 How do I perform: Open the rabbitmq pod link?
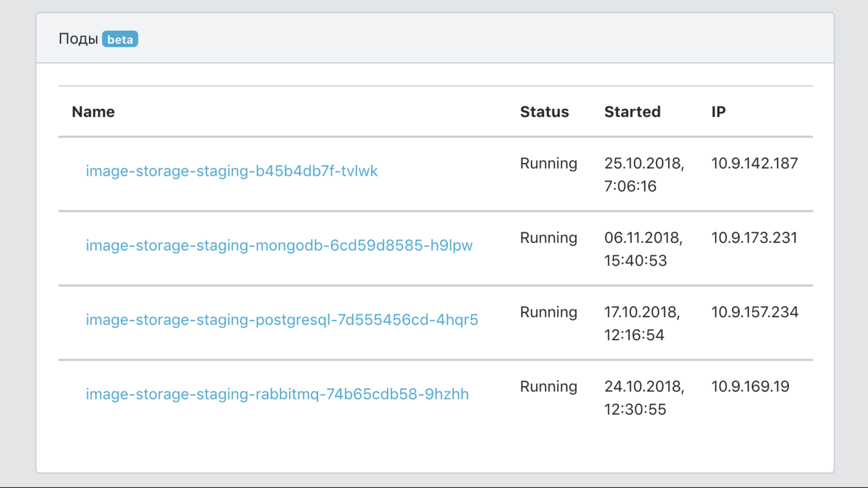(277, 394)
